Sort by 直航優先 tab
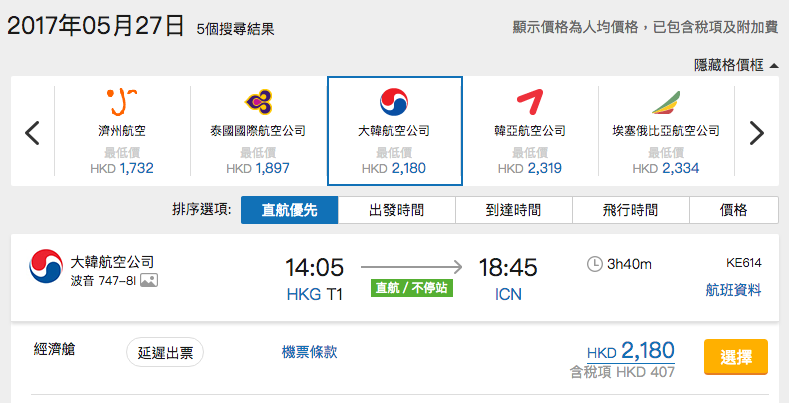The image size is (789, 403). [289, 210]
